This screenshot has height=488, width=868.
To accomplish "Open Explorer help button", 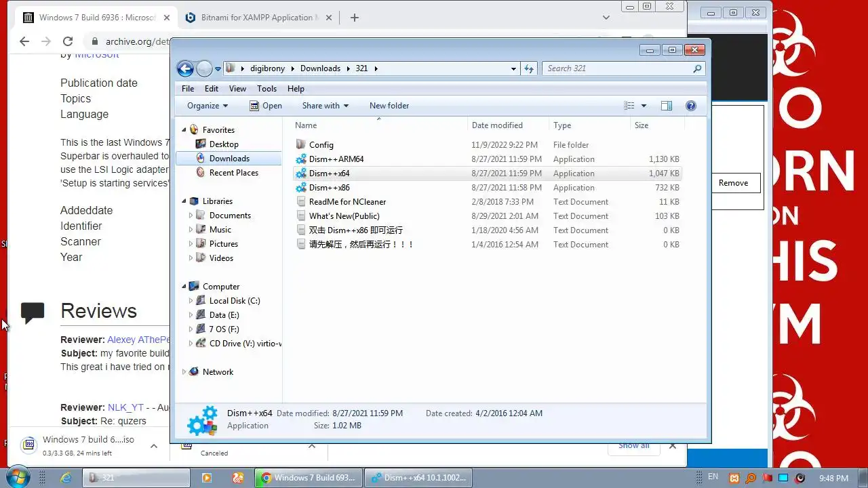I will point(691,106).
